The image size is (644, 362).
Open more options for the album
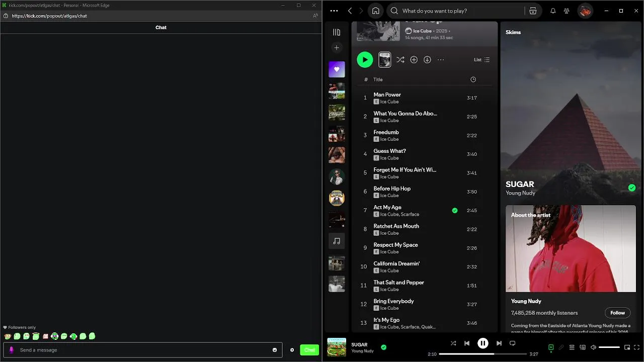pyautogui.click(x=441, y=60)
